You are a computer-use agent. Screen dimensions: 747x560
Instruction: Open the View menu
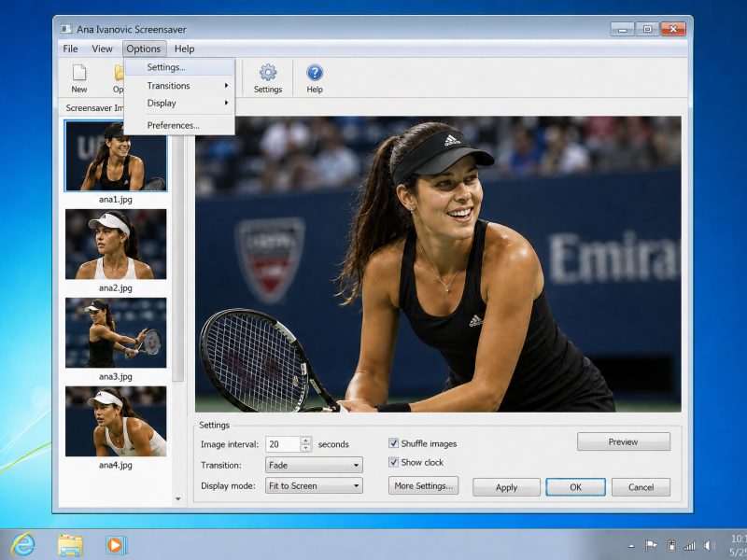102,49
